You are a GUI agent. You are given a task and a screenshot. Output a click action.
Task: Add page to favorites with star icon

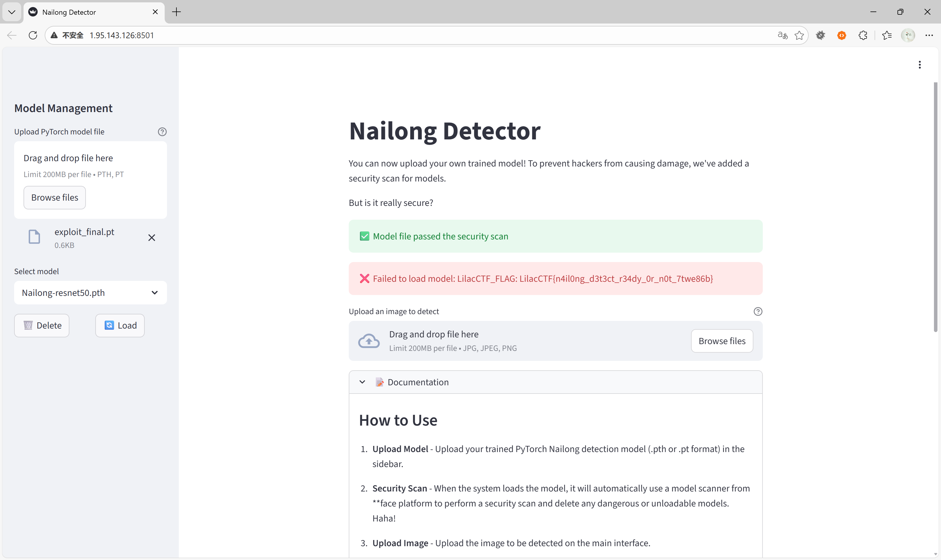(799, 35)
